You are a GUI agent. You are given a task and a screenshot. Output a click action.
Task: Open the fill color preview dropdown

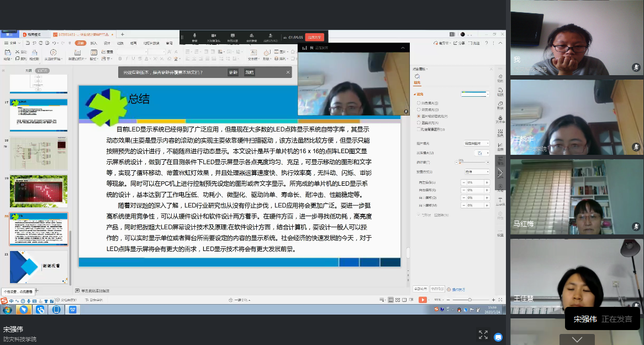[x=475, y=94]
